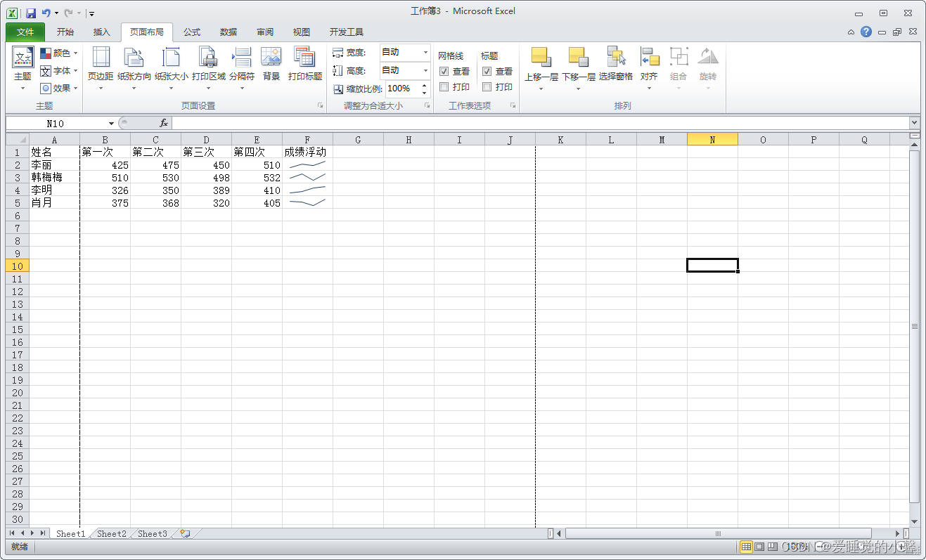Switch to the 开发工具 Developer tab
This screenshot has height=560, width=926.
pos(347,32)
